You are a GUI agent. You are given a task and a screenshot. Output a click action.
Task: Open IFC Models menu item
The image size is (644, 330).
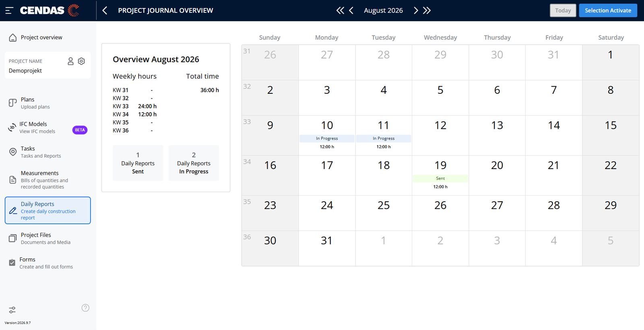coord(48,128)
